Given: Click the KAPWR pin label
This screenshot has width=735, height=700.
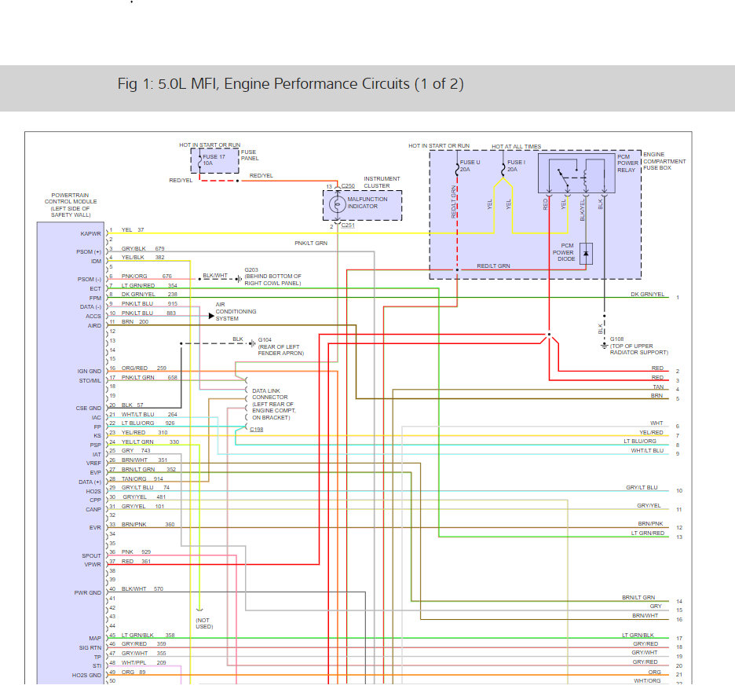Looking at the screenshot, I should pos(90,233).
